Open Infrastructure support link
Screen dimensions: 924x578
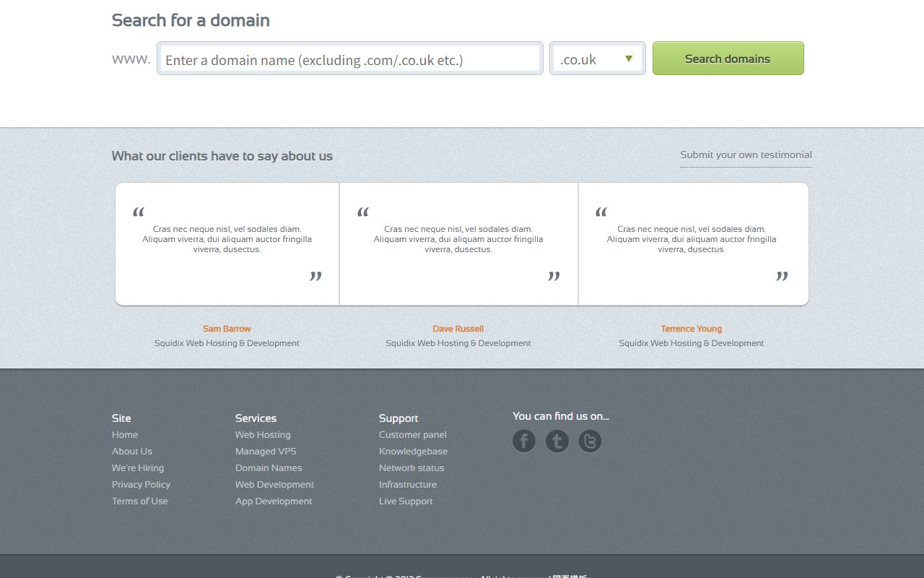point(408,485)
